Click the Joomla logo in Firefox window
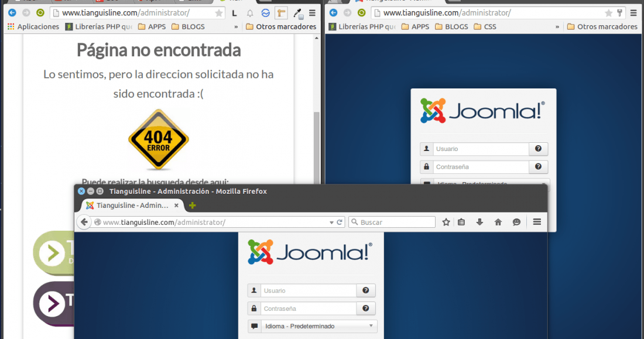Image resolution: width=644 pixels, height=339 pixels. [x=310, y=252]
